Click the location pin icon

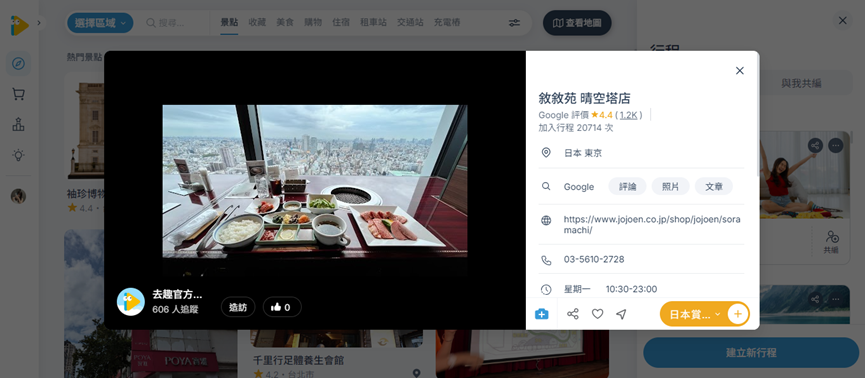click(x=546, y=152)
